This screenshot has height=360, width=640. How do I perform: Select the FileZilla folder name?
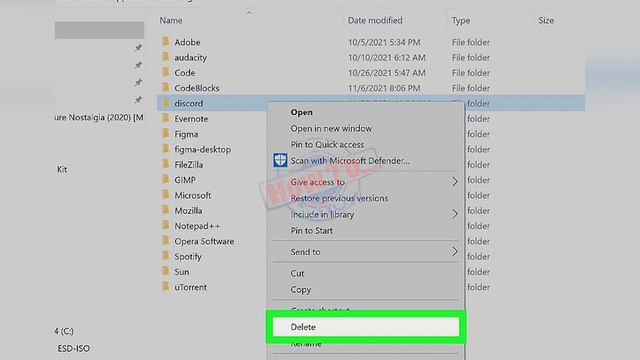(x=189, y=165)
